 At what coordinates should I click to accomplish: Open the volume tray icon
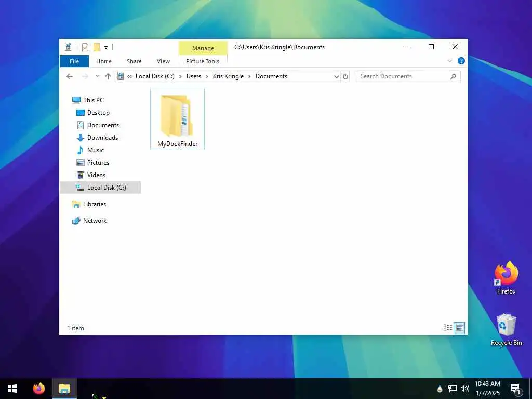(464, 389)
